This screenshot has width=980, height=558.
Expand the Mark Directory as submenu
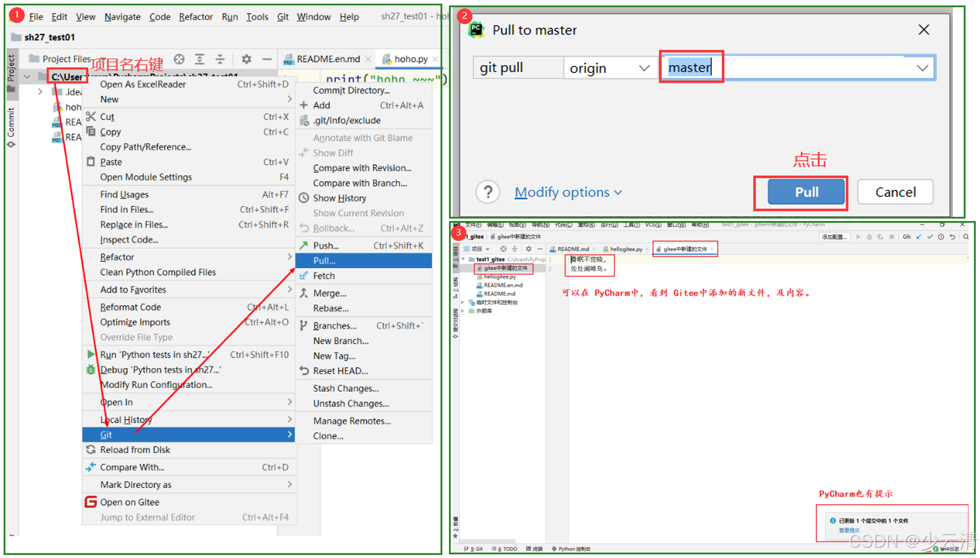click(188, 485)
